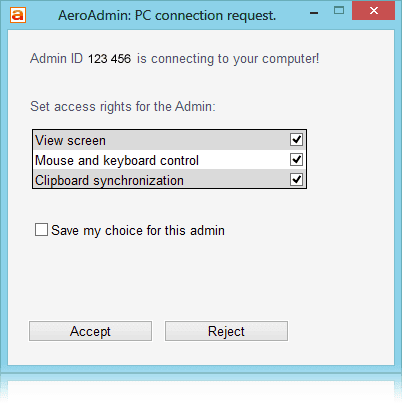The width and height of the screenshot is (402, 403).
Task: Click the 'Admin ID' label text
Action: [56, 59]
